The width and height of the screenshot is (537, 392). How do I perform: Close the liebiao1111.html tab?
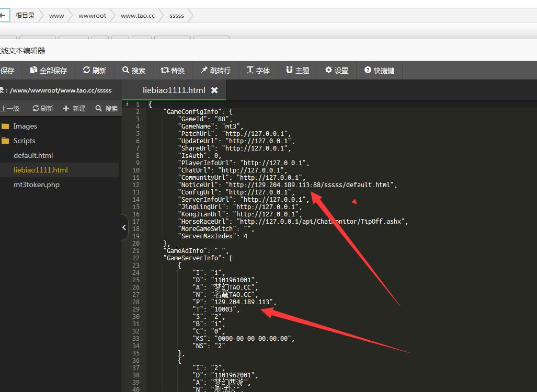coord(214,90)
